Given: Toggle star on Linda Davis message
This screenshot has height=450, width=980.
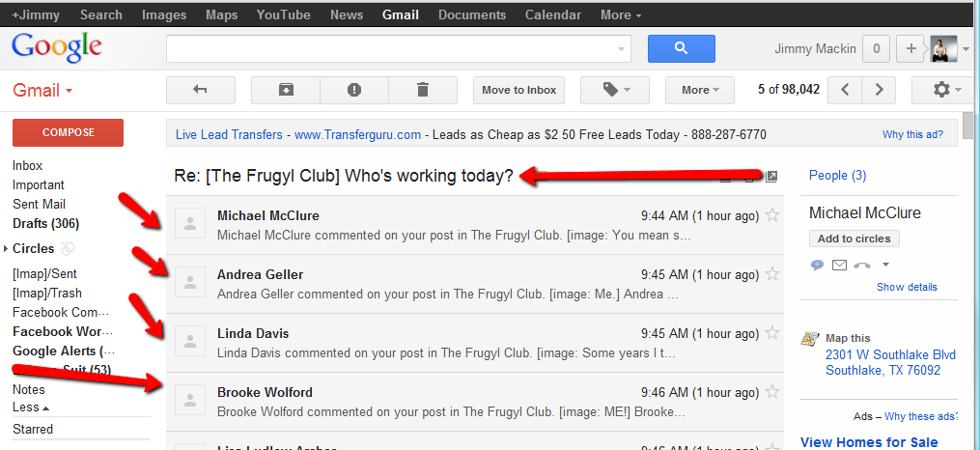Looking at the screenshot, I should pyautogui.click(x=771, y=334).
